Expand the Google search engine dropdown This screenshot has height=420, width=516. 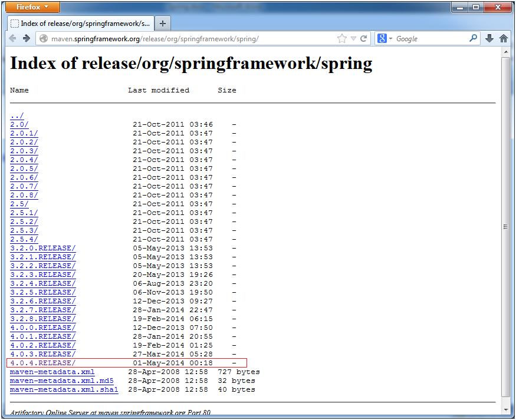click(384, 39)
